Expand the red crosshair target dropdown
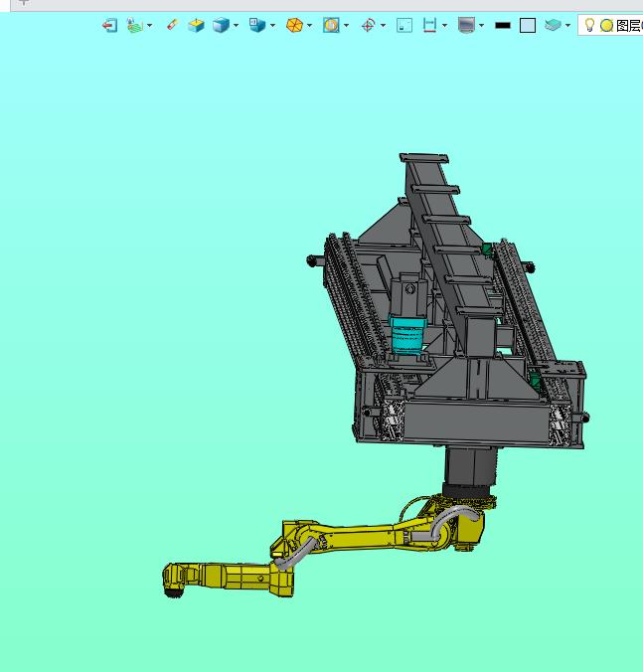 383,25
